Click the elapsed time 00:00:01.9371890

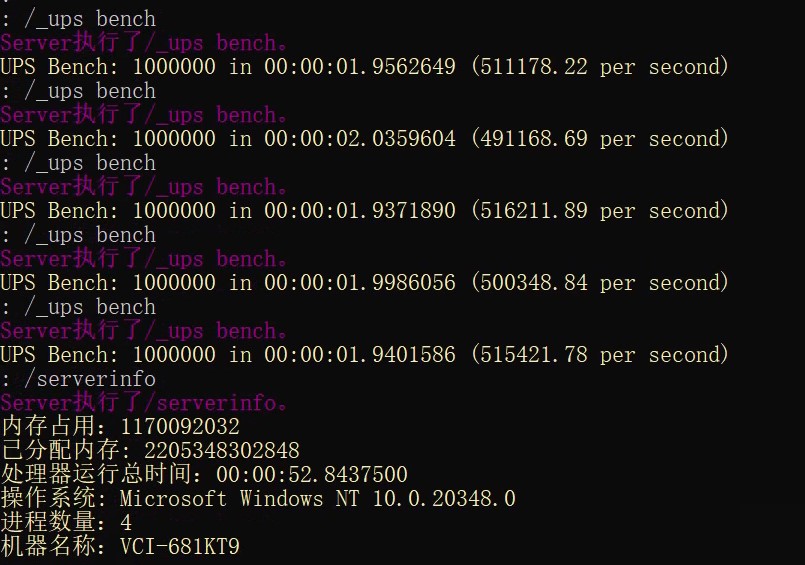[360, 211]
